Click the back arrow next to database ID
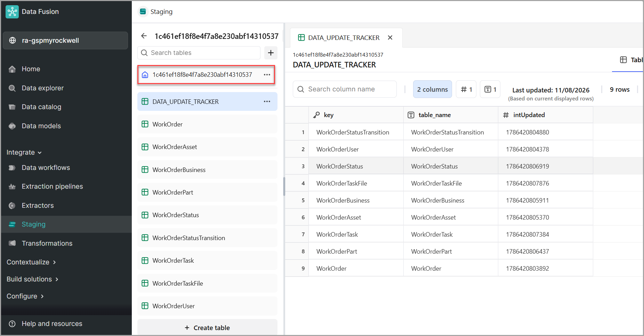This screenshot has width=644, height=336. [x=144, y=36]
